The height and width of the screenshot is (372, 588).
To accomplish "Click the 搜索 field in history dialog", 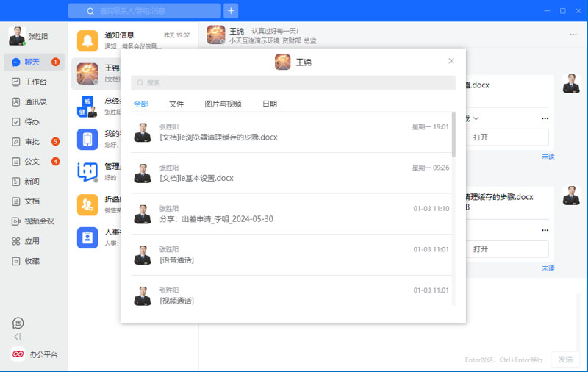I will point(293,83).
